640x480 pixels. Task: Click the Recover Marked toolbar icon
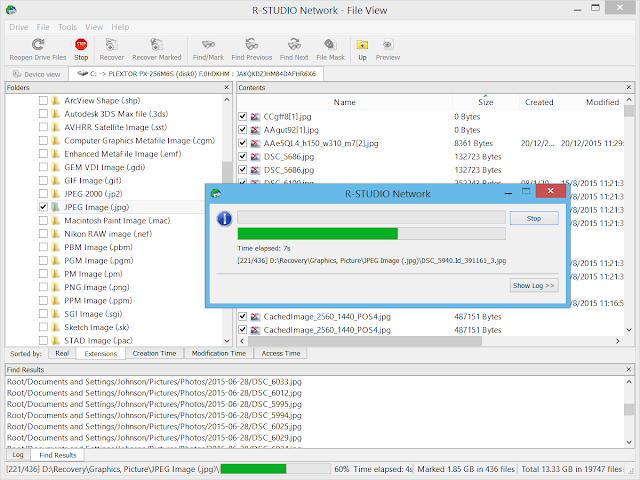coord(156,44)
